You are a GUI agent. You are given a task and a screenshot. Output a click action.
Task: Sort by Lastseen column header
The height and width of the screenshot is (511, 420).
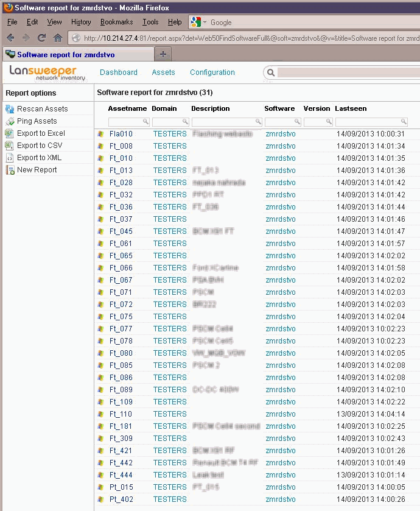click(x=351, y=108)
